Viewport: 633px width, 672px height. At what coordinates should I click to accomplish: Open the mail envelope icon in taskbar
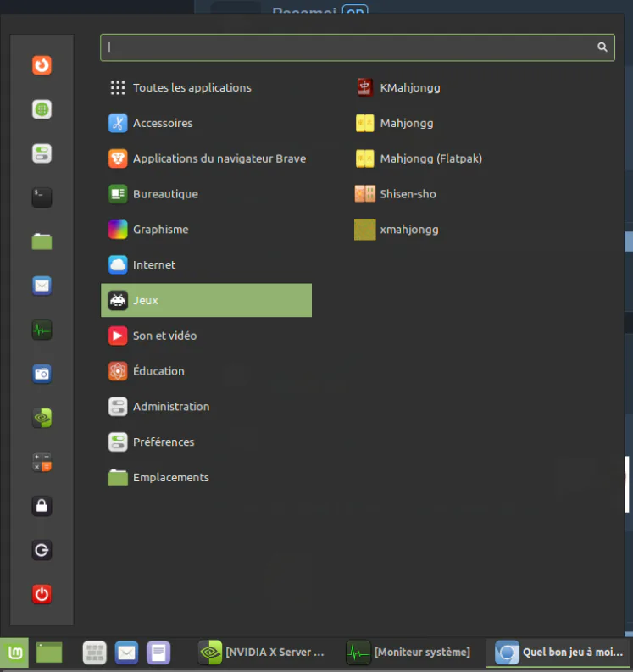point(126,653)
